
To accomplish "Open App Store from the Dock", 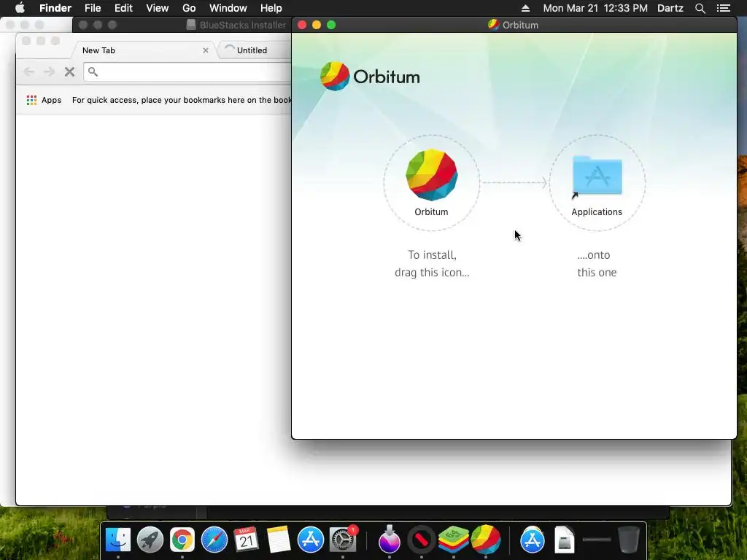I will [x=311, y=540].
